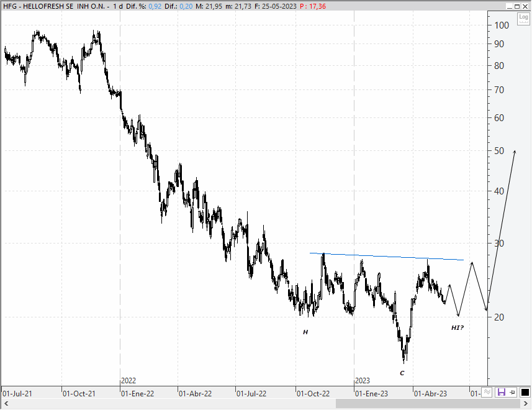Click the '01-Jul-21' date axis label
532x410 pixels.
point(17,394)
